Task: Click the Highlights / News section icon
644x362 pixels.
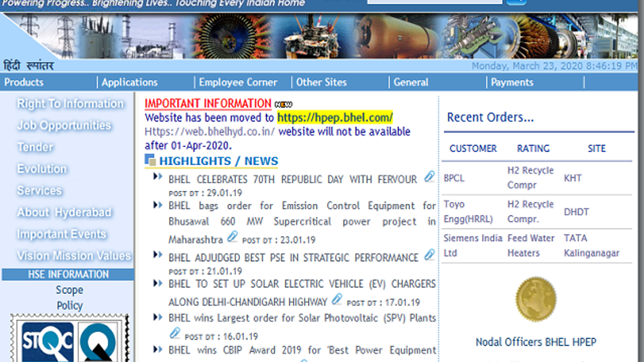Action: [x=150, y=160]
